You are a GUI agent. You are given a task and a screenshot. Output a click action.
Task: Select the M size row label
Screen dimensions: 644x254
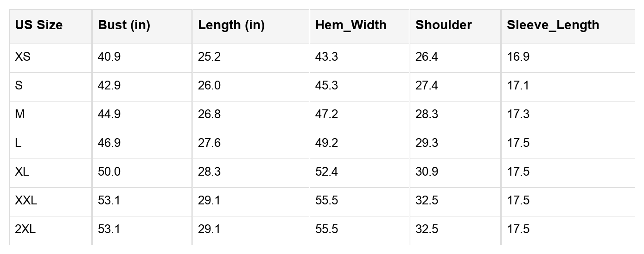[20, 114]
